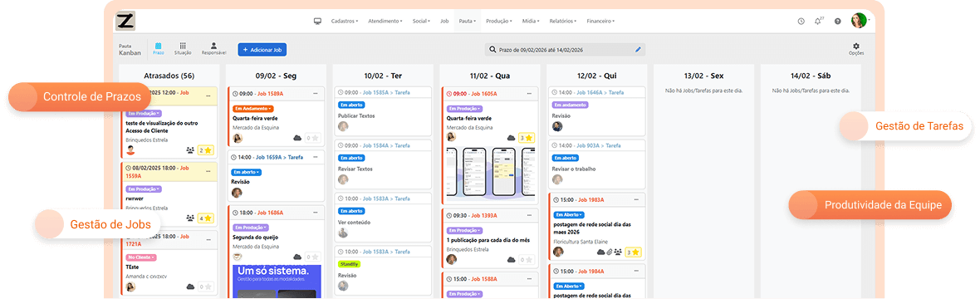The image size is (980, 299).
Task: Click 'Atrasados (56)' column header
Action: [169, 76]
